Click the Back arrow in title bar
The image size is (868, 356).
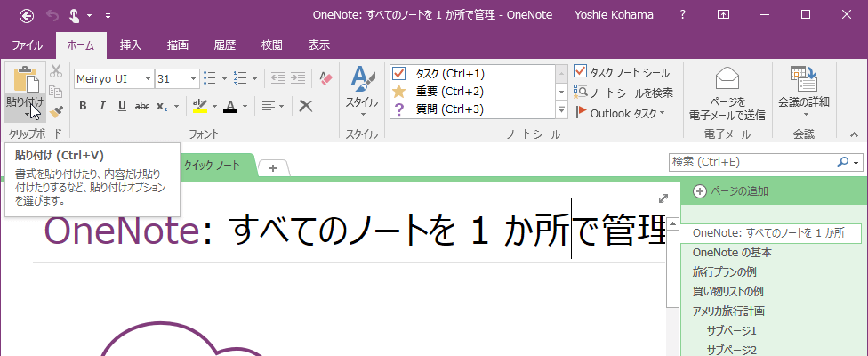click(27, 15)
